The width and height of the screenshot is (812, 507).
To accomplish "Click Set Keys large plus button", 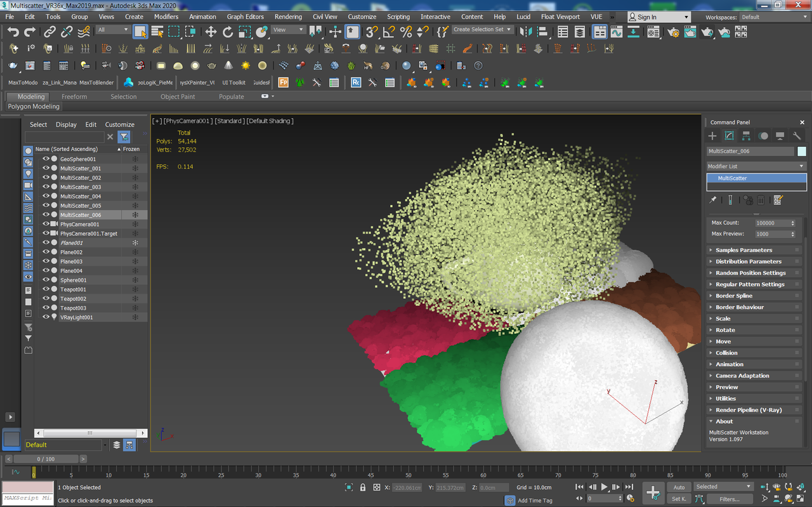I will point(653,492).
